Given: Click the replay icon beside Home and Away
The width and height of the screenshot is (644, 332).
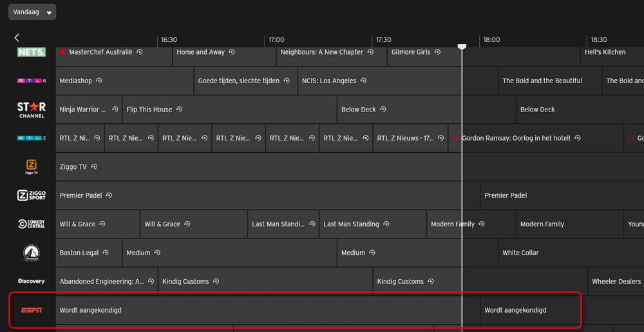Looking at the screenshot, I should [x=232, y=52].
